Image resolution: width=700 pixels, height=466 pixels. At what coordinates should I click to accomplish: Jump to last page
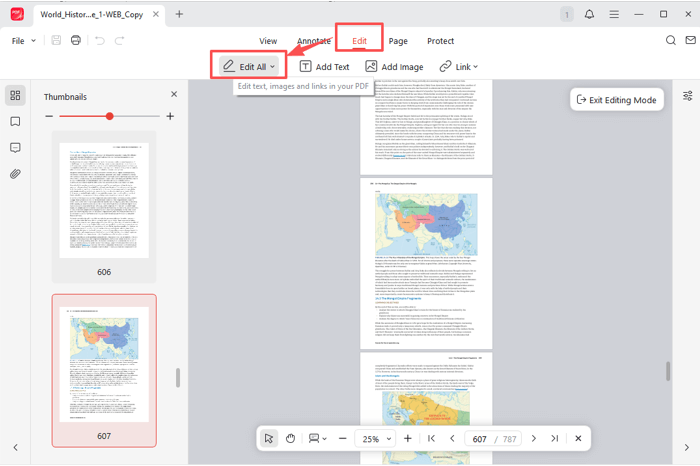[554, 438]
